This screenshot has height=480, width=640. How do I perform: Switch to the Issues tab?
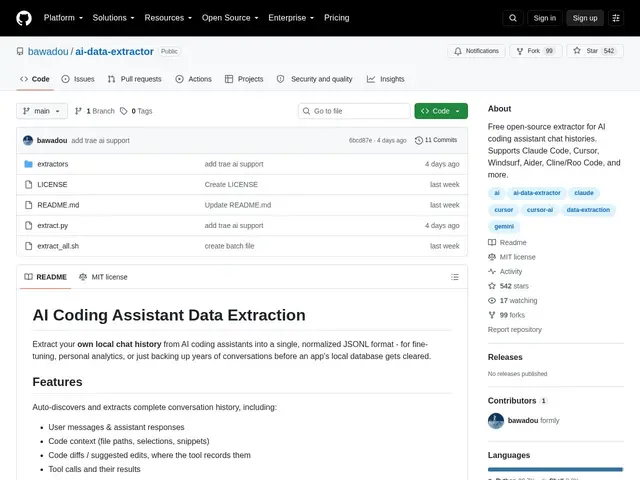click(x=78, y=79)
